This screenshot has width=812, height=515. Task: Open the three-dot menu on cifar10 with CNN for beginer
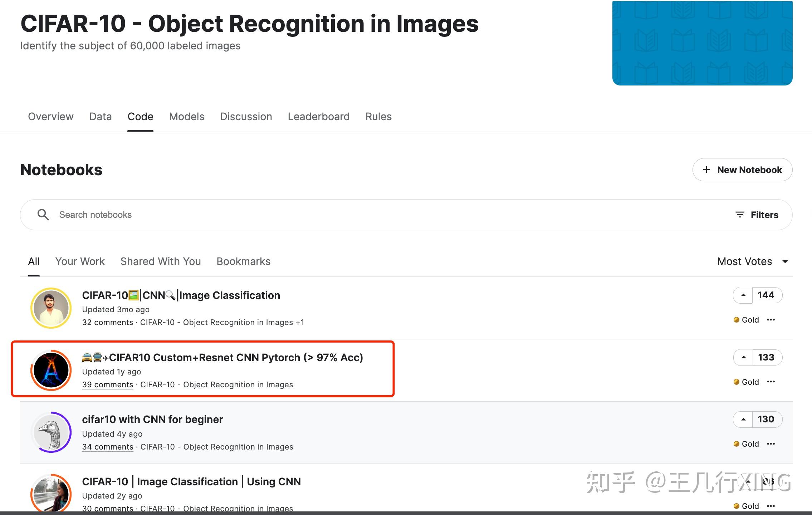(771, 443)
